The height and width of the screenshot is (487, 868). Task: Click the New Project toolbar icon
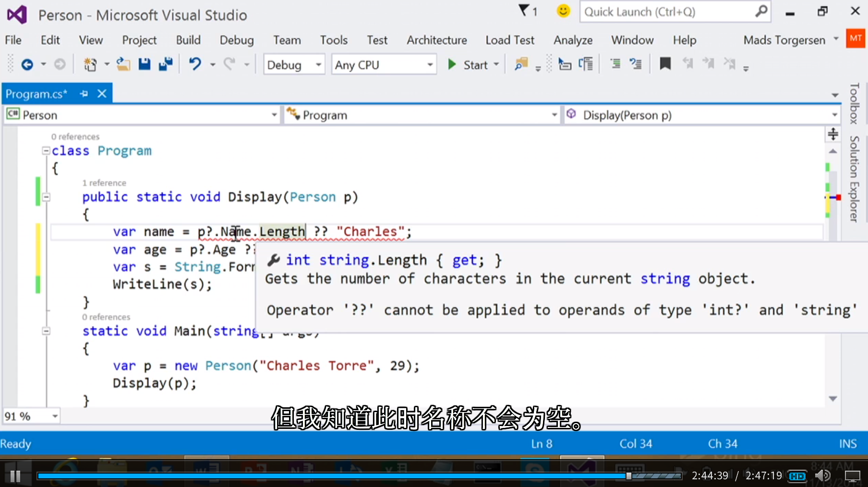90,64
